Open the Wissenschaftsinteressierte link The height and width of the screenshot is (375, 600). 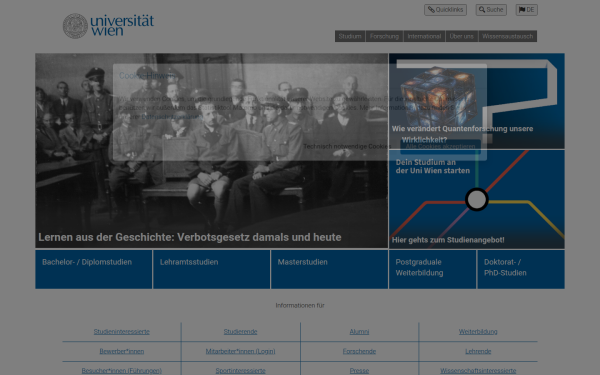click(478, 371)
